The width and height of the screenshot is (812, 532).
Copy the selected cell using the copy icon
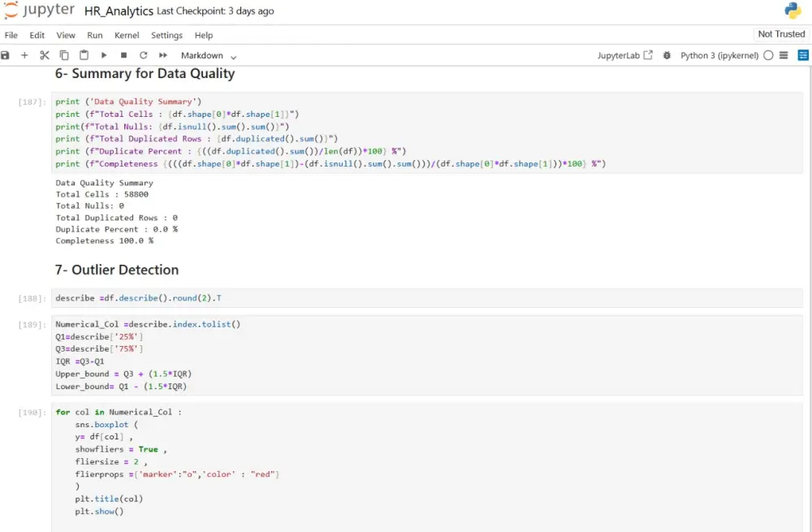point(64,55)
